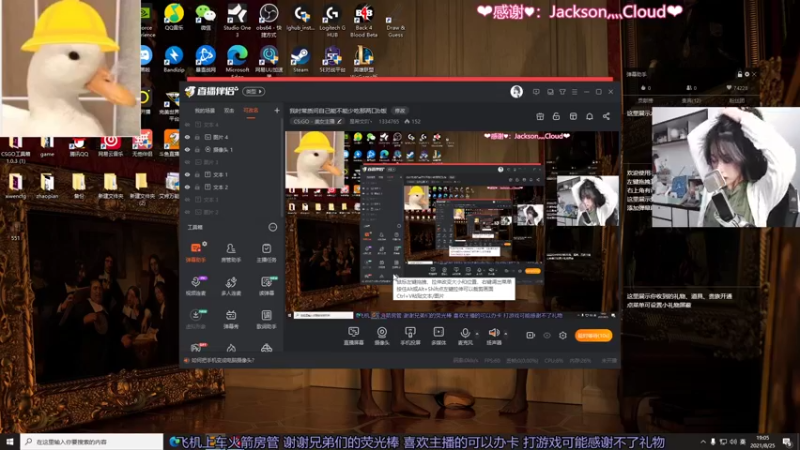
Task: Click the webcam feed in the preview canvas
Action: click(588, 201)
